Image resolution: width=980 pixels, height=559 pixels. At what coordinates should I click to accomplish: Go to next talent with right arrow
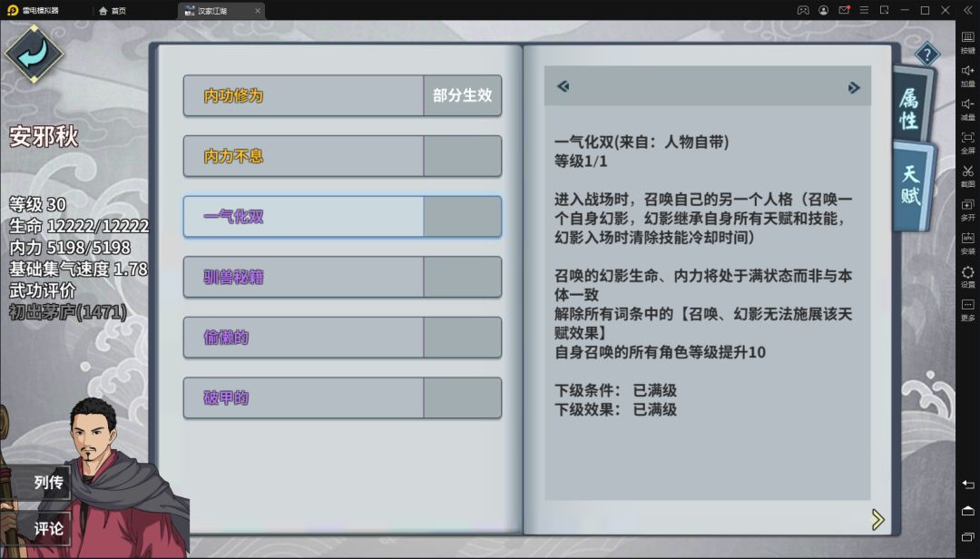coord(854,87)
